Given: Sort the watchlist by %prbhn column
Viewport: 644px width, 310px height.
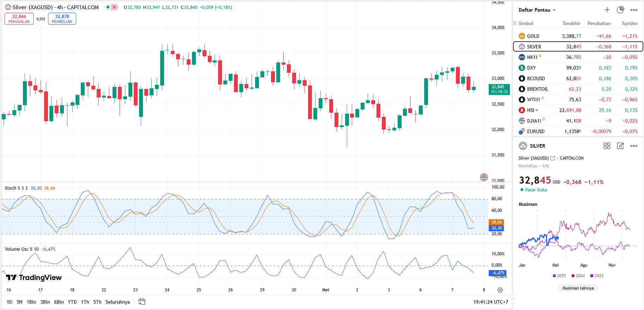Looking at the screenshot, I should click(630, 23).
